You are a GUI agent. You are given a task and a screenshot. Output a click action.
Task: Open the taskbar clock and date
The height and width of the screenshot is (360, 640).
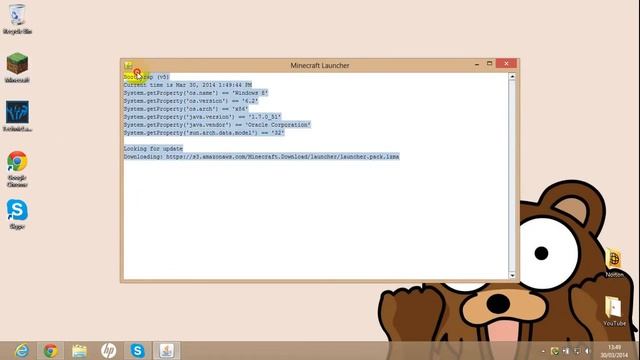click(x=614, y=351)
